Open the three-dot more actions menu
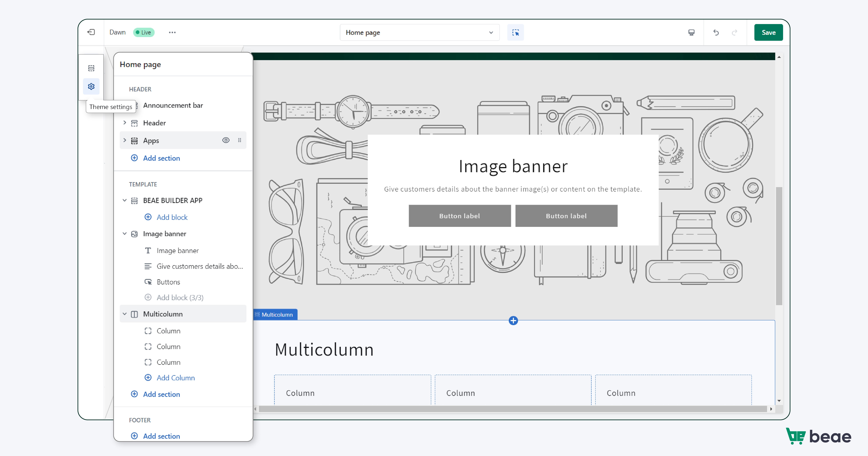Viewport: 868px width, 456px height. (x=172, y=32)
